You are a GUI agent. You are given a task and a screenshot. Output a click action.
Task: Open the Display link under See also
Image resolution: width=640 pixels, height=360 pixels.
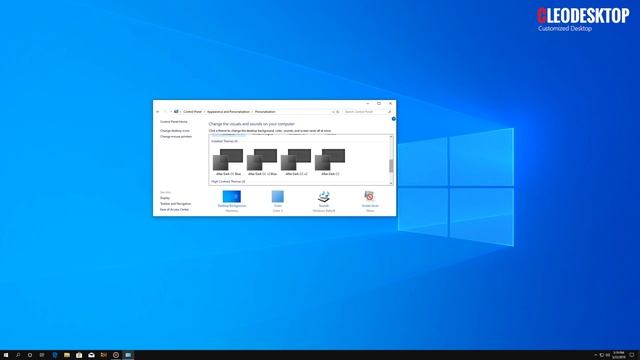165,198
